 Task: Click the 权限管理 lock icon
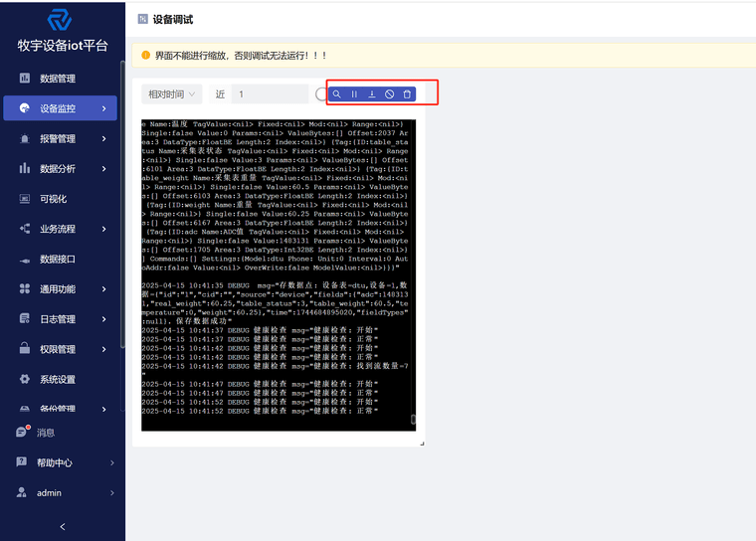[x=25, y=348]
